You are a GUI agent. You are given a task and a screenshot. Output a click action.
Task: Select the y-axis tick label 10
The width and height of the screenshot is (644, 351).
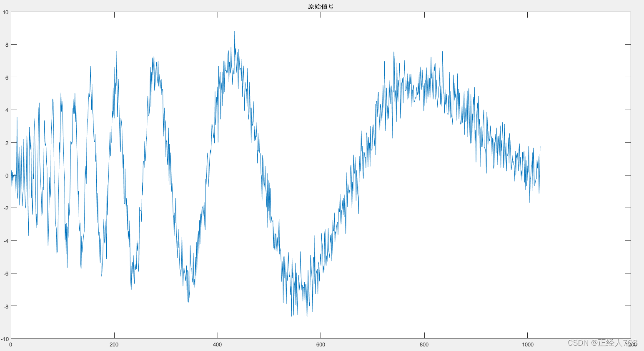[x=5, y=12]
